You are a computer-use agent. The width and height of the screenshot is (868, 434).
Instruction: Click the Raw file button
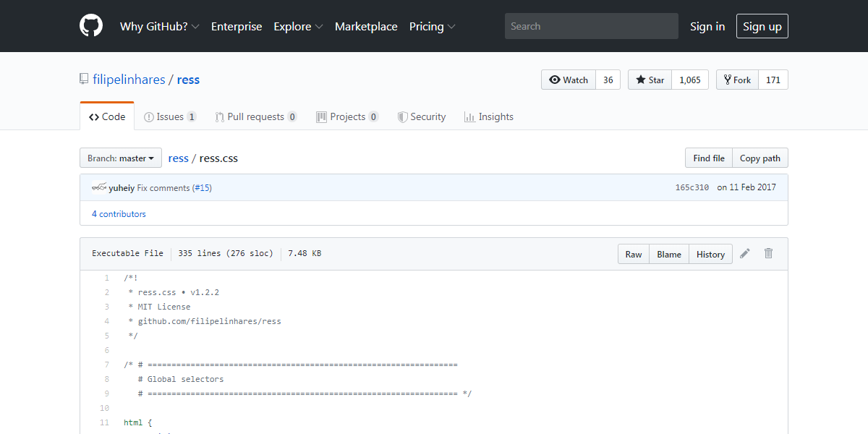point(634,255)
